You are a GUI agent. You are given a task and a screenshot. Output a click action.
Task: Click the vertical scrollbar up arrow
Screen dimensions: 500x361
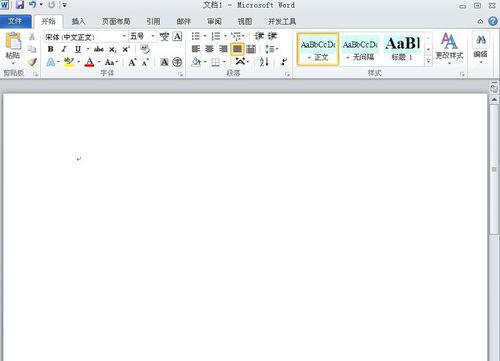coord(494,100)
